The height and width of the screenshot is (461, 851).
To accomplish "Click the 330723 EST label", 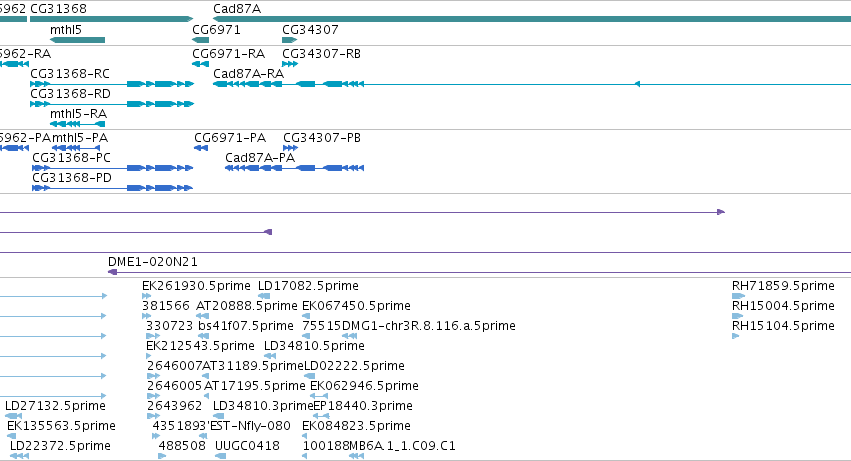I will pyautogui.click(x=169, y=326).
